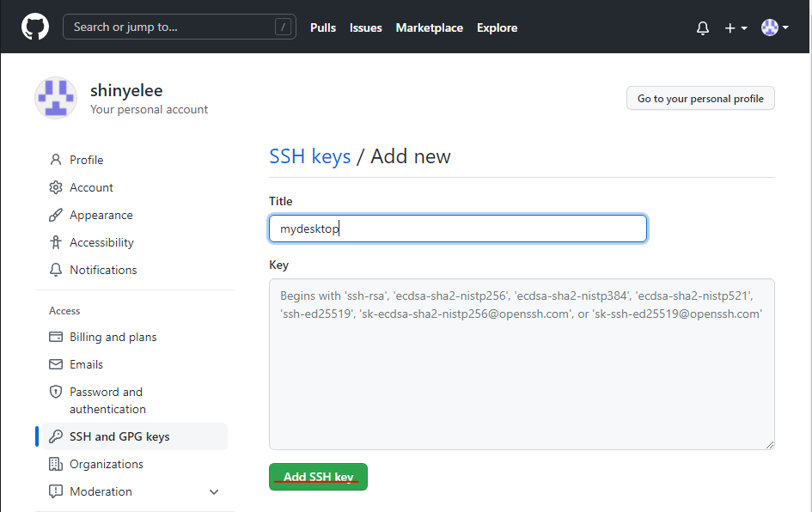The width and height of the screenshot is (812, 512).
Task: Select SSH and GPG keys sidebar item
Action: tap(135, 436)
